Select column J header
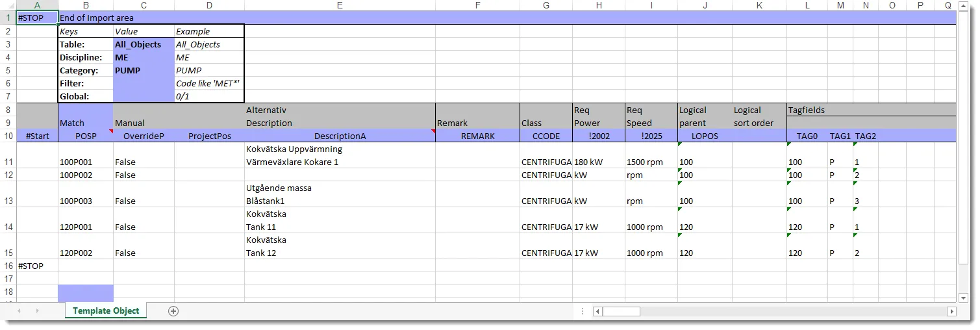This screenshot has height=330, width=980. pyautogui.click(x=705, y=5)
